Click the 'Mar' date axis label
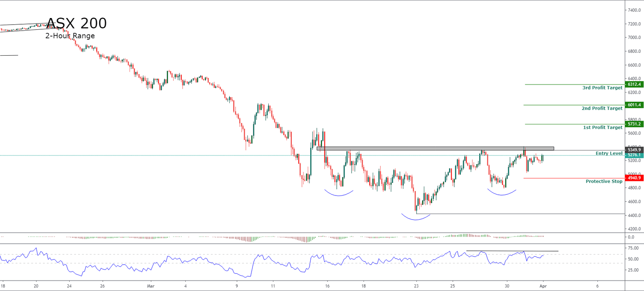Image resolution: width=644 pixels, height=291 pixels. pos(151,287)
